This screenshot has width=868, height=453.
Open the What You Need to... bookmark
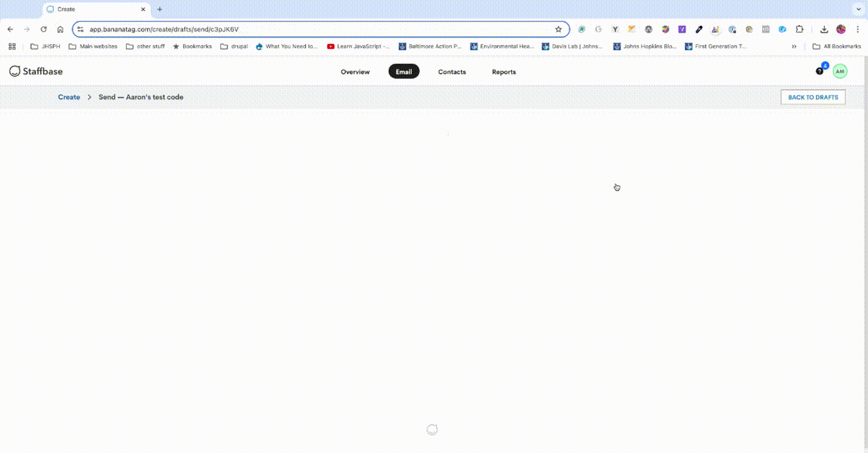pyautogui.click(x=287, y=46)
